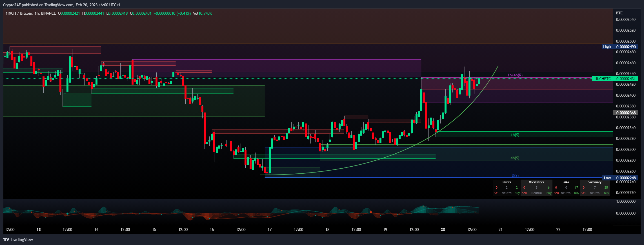Click the grey 0.00002368 price label
Viewport: 644px width, 245px height.
tap(626, 113)
